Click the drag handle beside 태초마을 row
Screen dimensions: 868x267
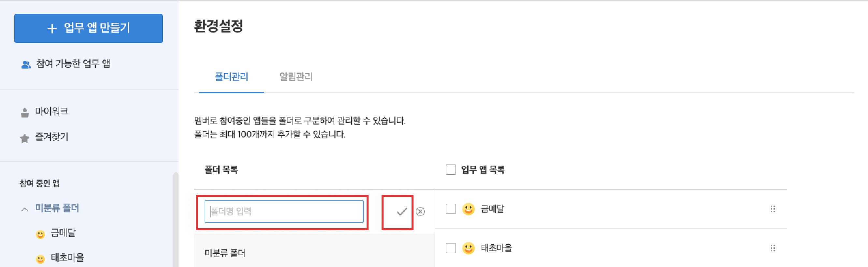coord(773,248)
